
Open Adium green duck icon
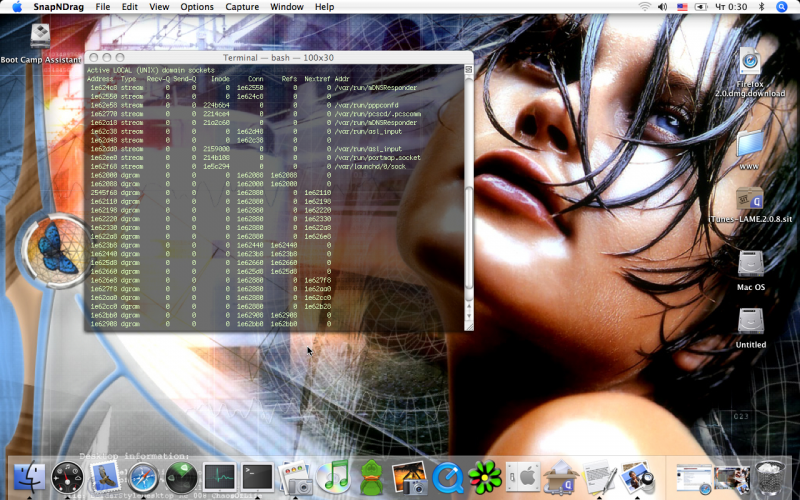click(x=372, y=478)
